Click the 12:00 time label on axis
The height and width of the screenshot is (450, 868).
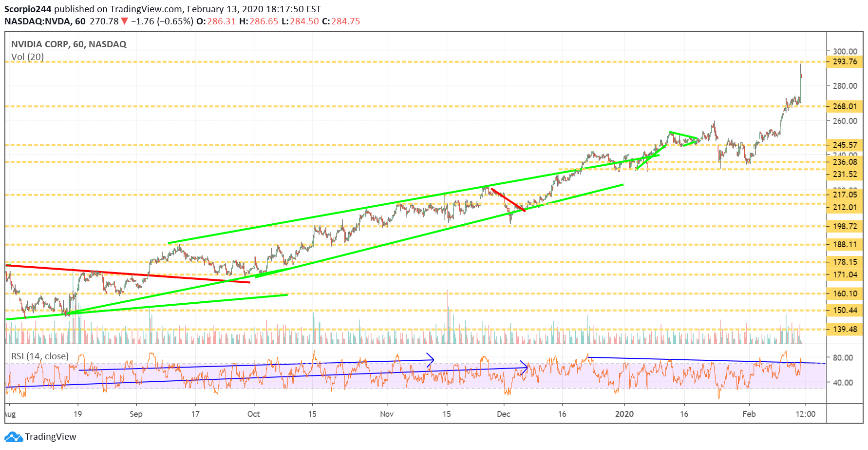[805, 414]
